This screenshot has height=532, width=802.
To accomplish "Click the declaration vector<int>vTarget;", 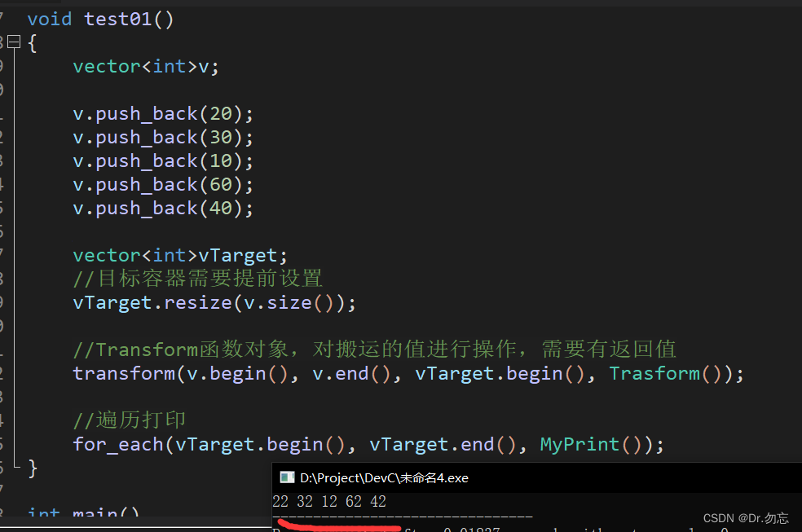I will pyautogui.click(x=180, y=255).
